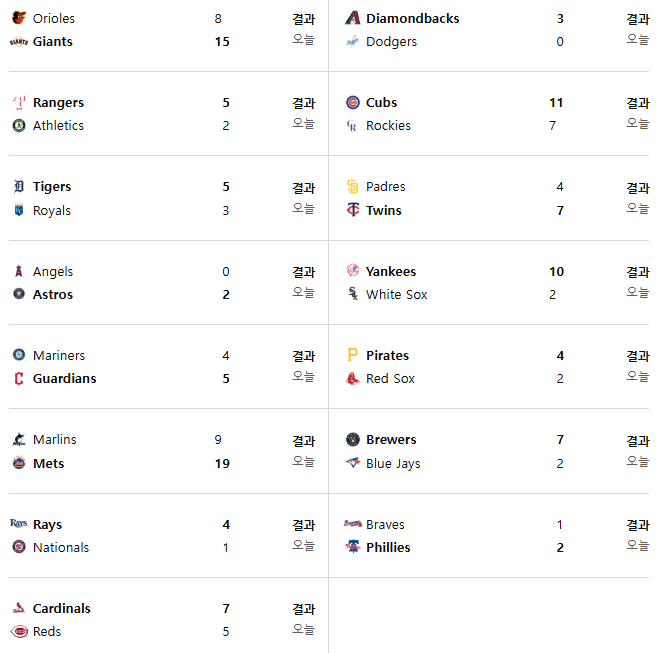Click the Blue Jays logo
The height and width of the screenshot is (653, 672).
click(x=353, y=463)
